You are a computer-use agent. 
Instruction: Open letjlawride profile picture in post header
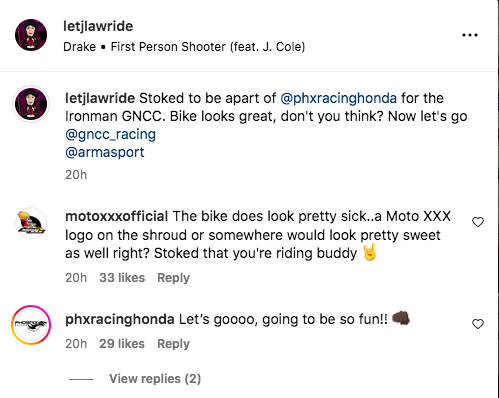point(31,35)
